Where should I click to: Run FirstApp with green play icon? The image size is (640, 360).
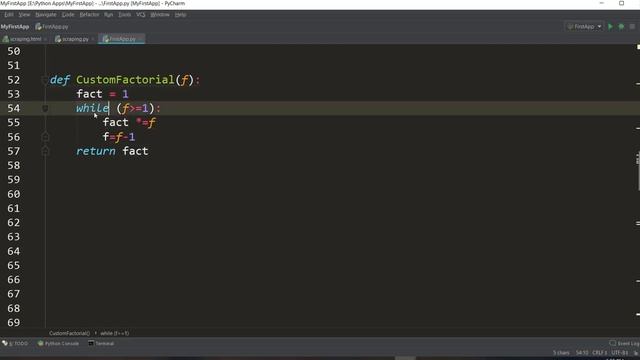coord(610,27)
